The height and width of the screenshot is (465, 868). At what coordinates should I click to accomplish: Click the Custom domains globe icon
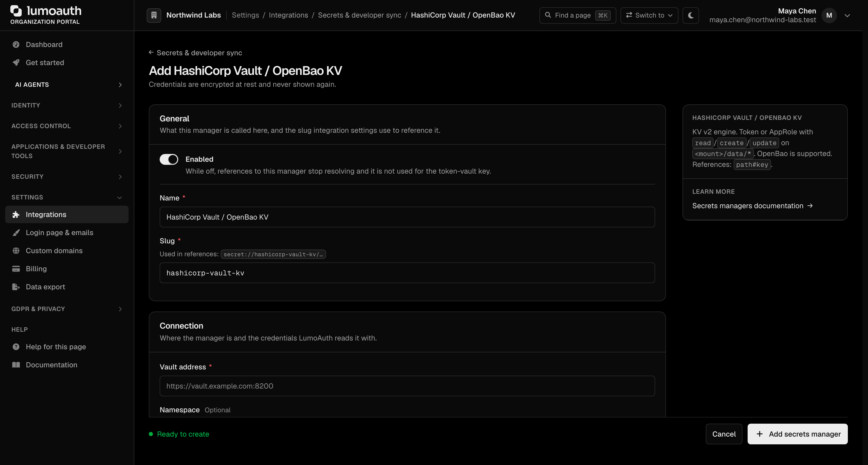[16, 251]
